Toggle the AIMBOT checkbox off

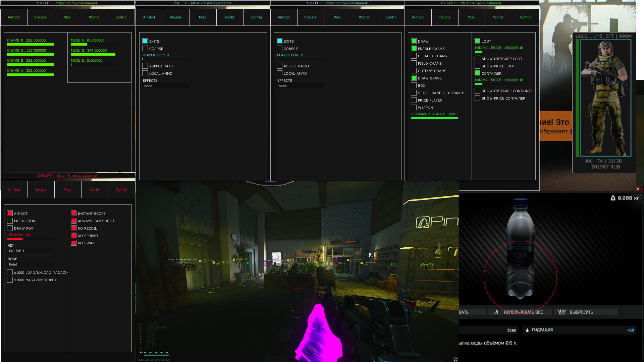[10, 214]
